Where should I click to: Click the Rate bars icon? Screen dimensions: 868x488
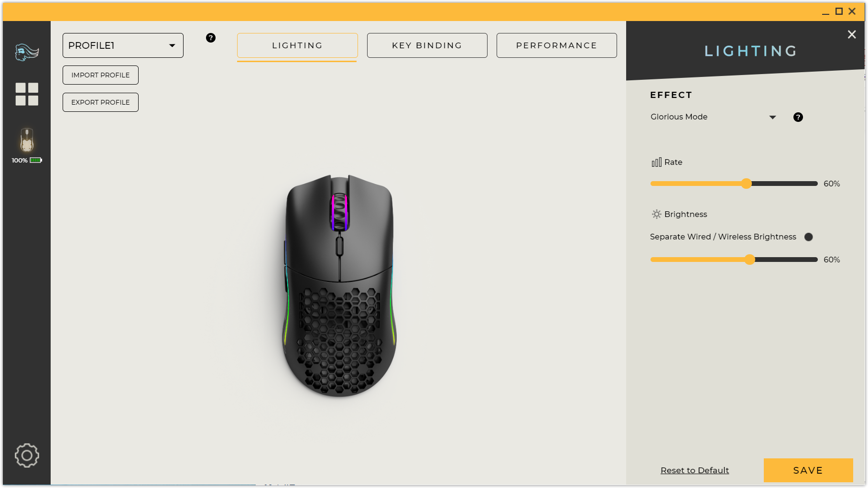(657, 163)
